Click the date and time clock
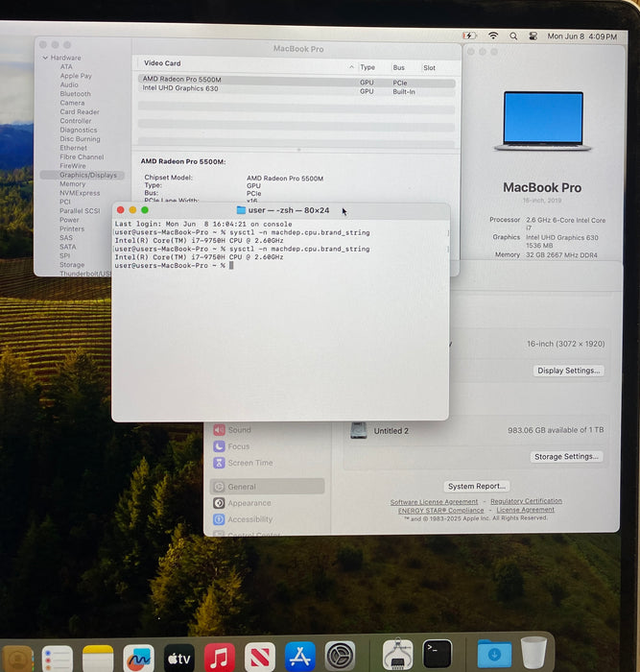This screenshot has width=640, height=672. [581, 36]
